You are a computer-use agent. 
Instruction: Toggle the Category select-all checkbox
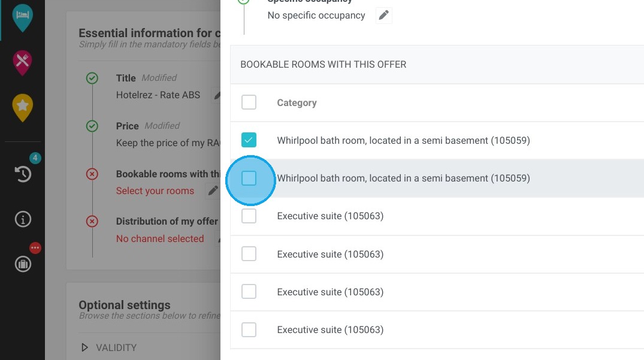pos(249,102)
